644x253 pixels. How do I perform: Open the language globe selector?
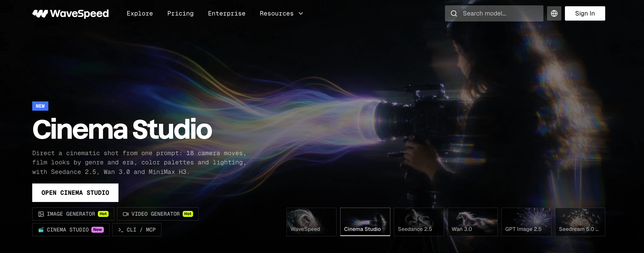point(554,13)
